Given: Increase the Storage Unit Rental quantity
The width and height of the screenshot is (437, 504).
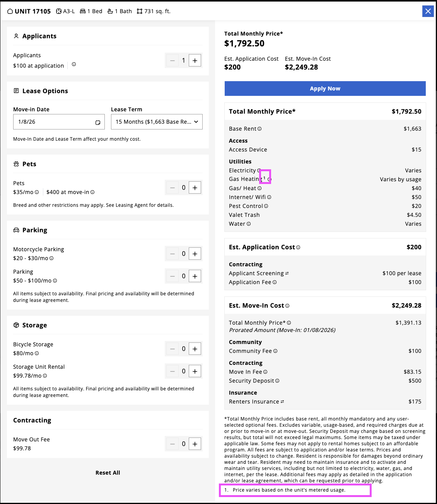Looking at the screenshot, I should [195, 371].
